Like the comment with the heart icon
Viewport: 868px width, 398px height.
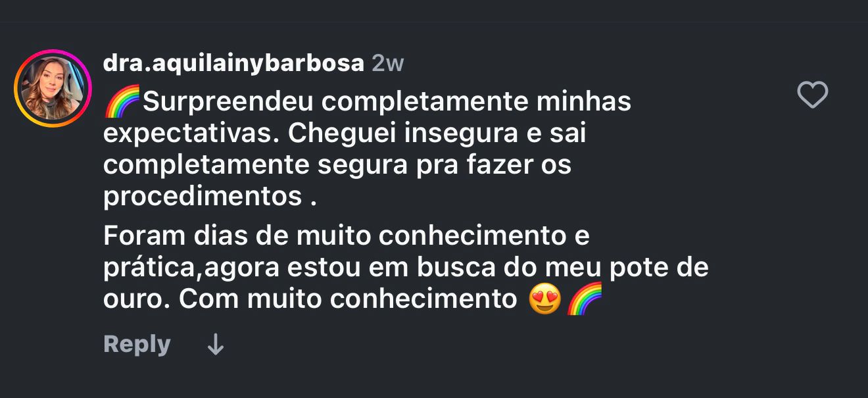[812, 96]
